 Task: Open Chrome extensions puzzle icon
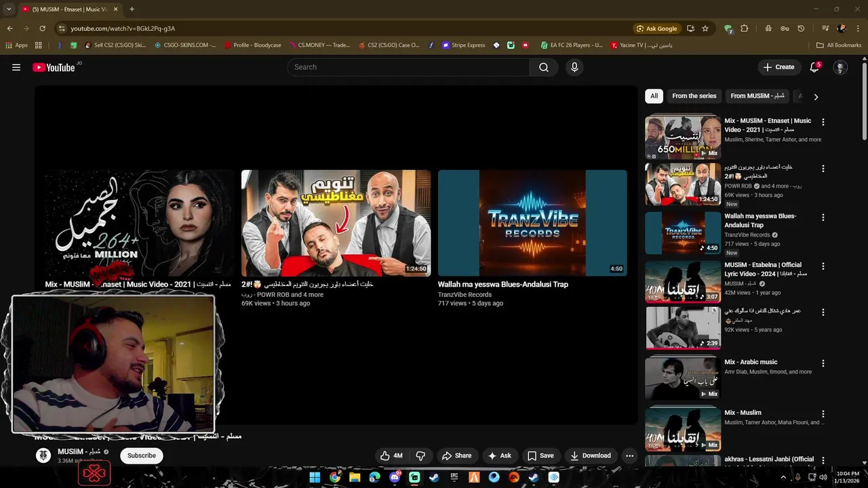(x=744, y=28)
